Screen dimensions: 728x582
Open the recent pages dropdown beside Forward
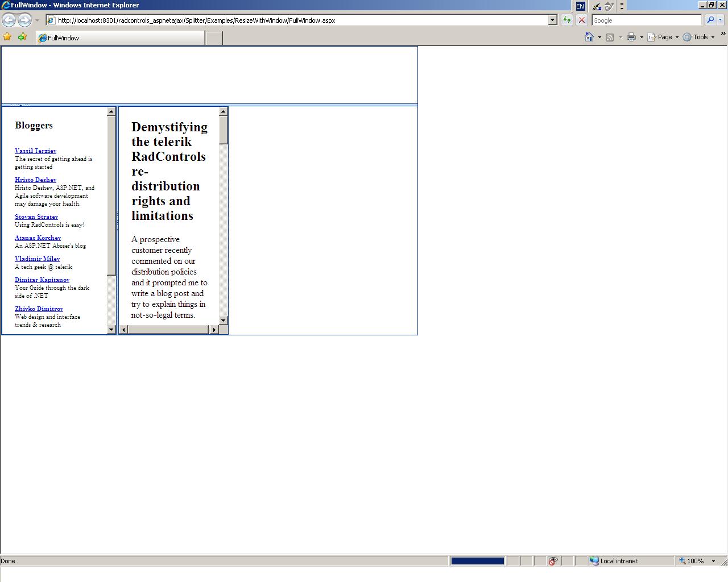(37, 20)
